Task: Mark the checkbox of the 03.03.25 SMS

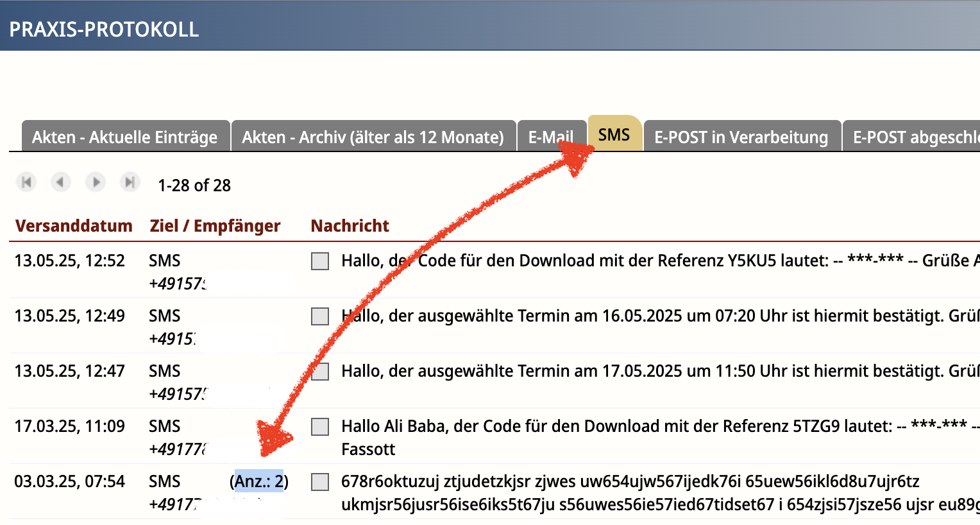Action: [x=320, y=482]
